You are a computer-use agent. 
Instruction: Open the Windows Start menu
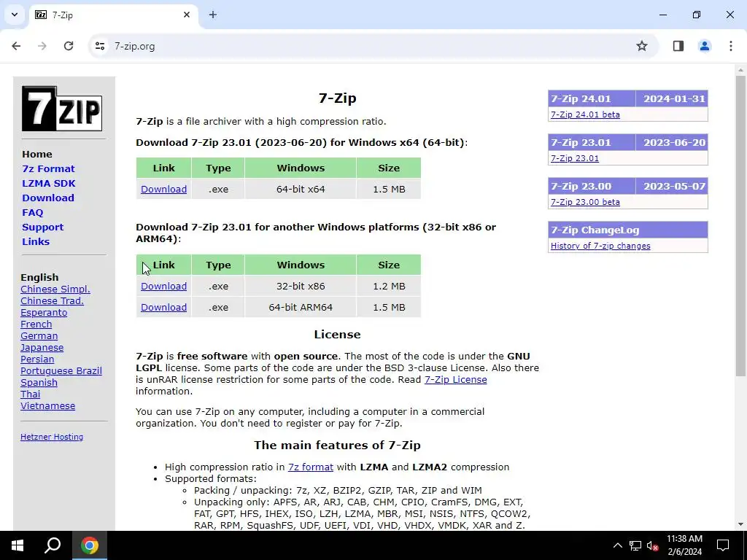point(18,545)
